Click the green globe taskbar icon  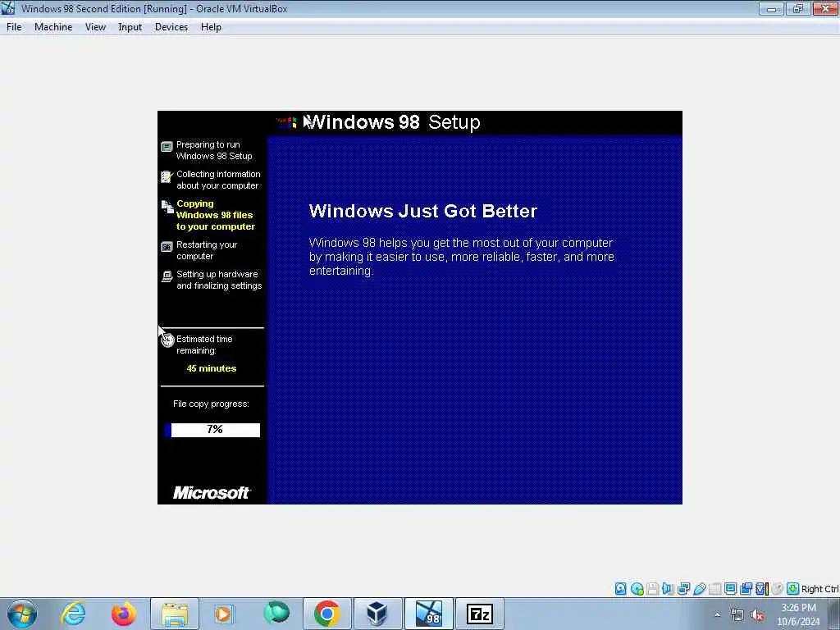[276, 614]
